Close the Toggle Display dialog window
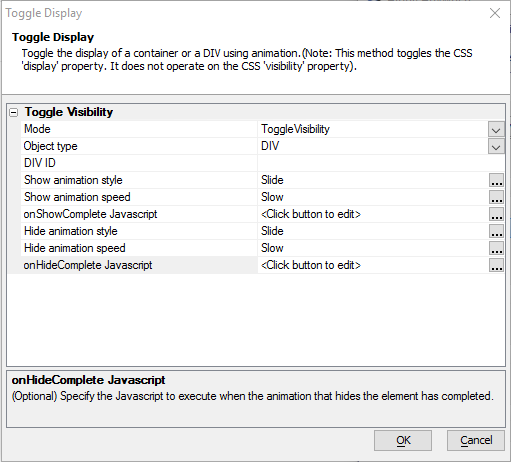The width and height of the screenshot is (511, 462). point(495,13)
